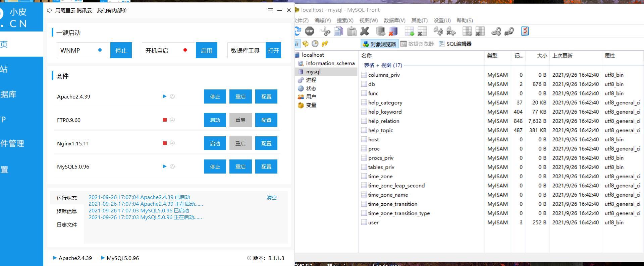Click the 启用 button for 开机自启
The image size is (644, 266).
point(206,50)
